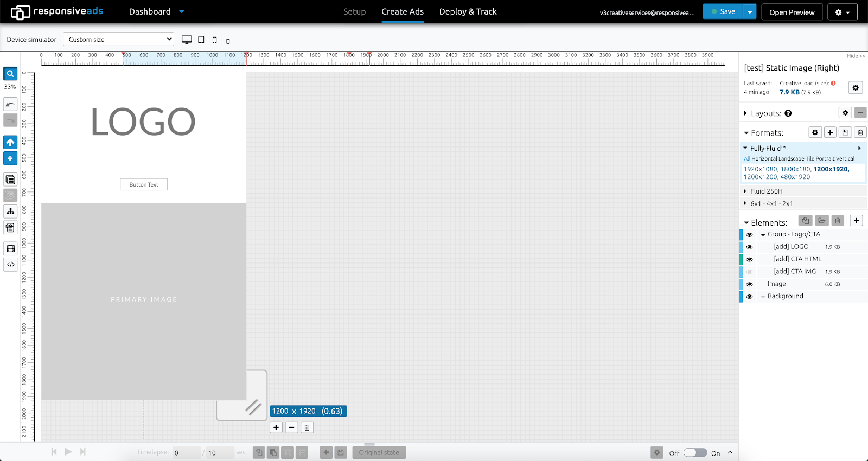Click the timeline add keyframe plus icon
The width and height of the screenshot is (868, 461).
coord(326,452)
